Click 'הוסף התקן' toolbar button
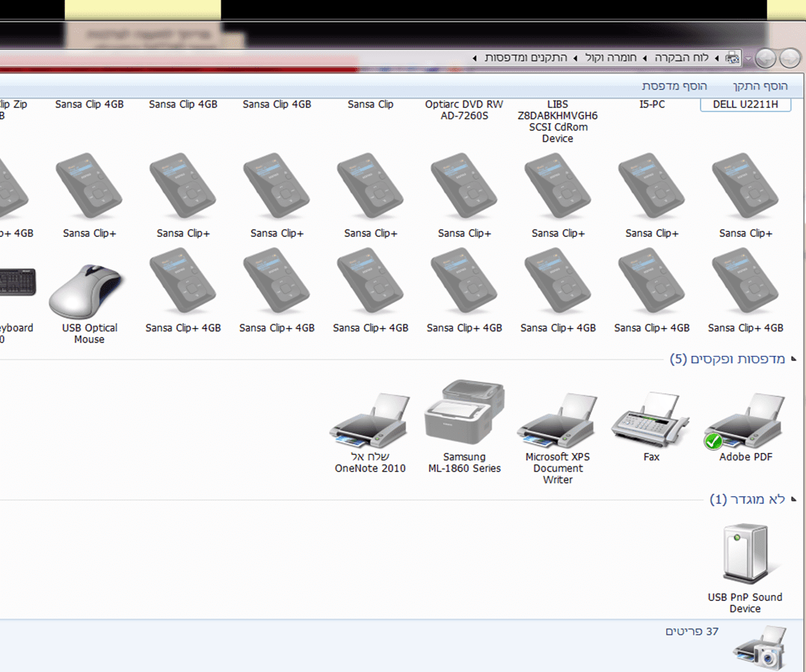The width and height of the screenshot is (806, 672). 760,86
